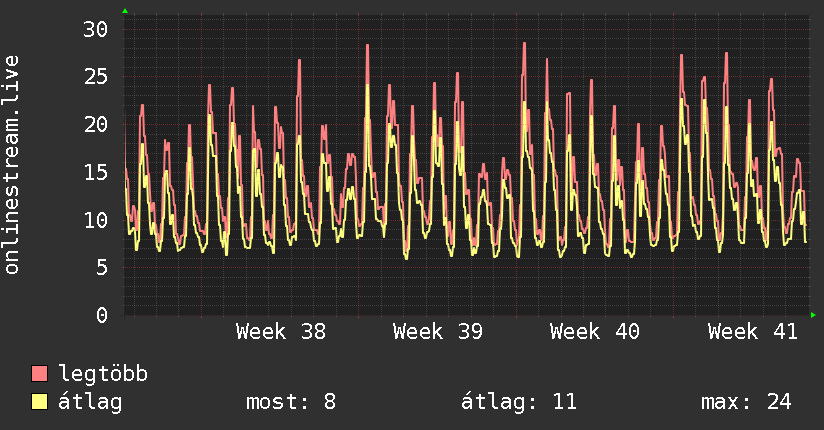Click the átlag legend label
Viewport: 824px width, 430px height.
click(90, 402)
